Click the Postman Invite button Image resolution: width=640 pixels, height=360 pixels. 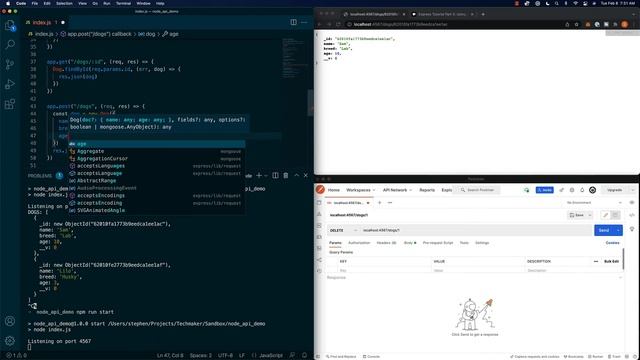(x=544, y=190)
